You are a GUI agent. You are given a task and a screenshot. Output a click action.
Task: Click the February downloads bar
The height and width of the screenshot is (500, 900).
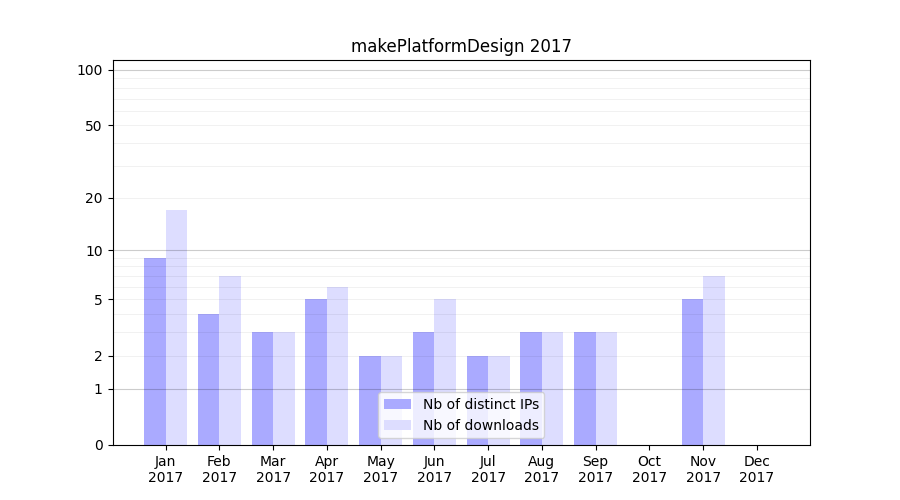coord(230,360)
